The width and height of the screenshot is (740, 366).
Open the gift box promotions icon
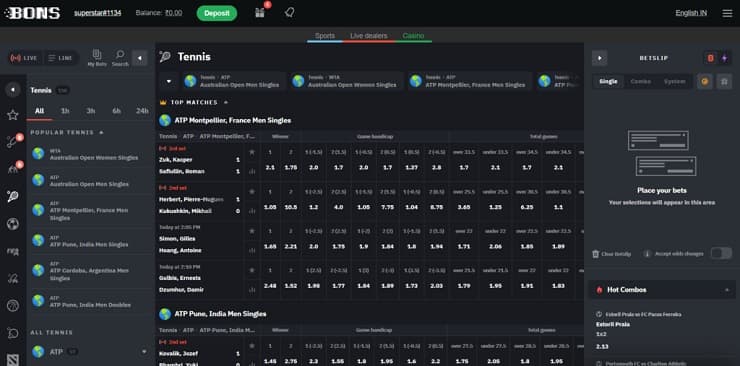coord(260,13)
